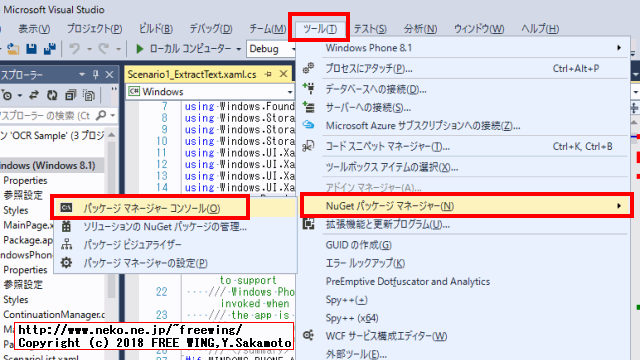Open the テスト(S) menu

pos(370,29)
